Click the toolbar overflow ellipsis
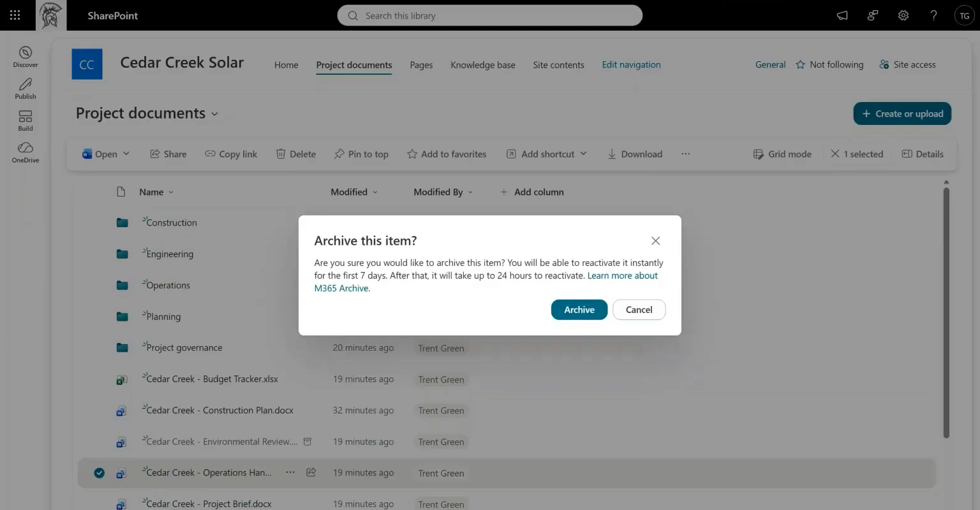Screen dimensions: 980x510 point(685,154)
